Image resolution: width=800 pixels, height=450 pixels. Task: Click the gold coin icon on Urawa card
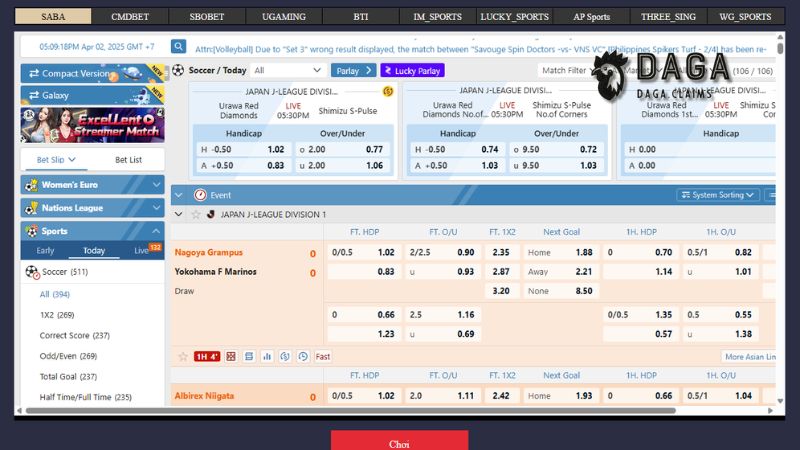(388, 91)
